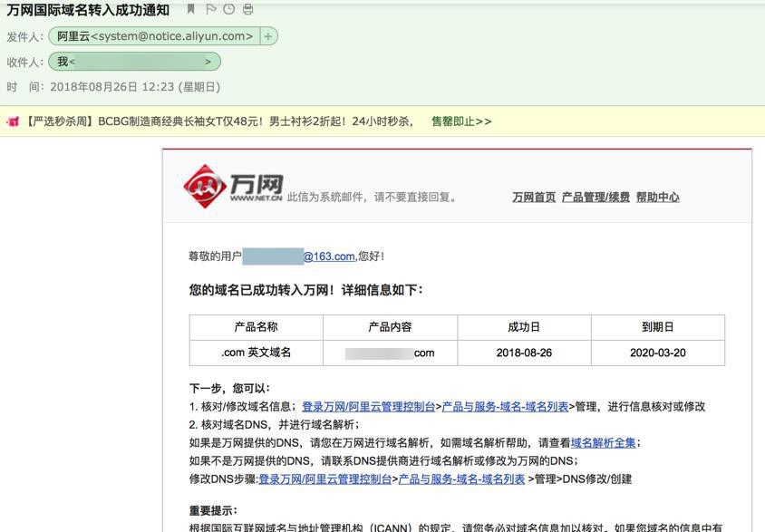Click the 【严选秒杀周】 promo banner text
The image size is (765, 532).
tap(218, 121)
